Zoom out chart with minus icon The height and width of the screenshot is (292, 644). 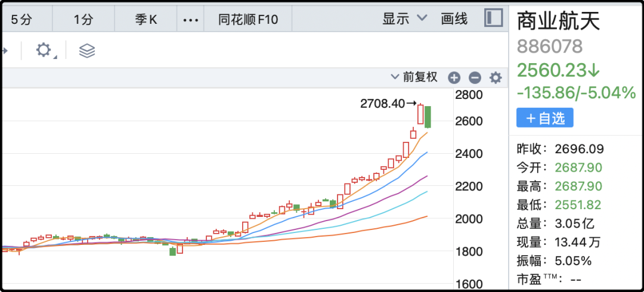pyautogui.click(x=475, y=77)
